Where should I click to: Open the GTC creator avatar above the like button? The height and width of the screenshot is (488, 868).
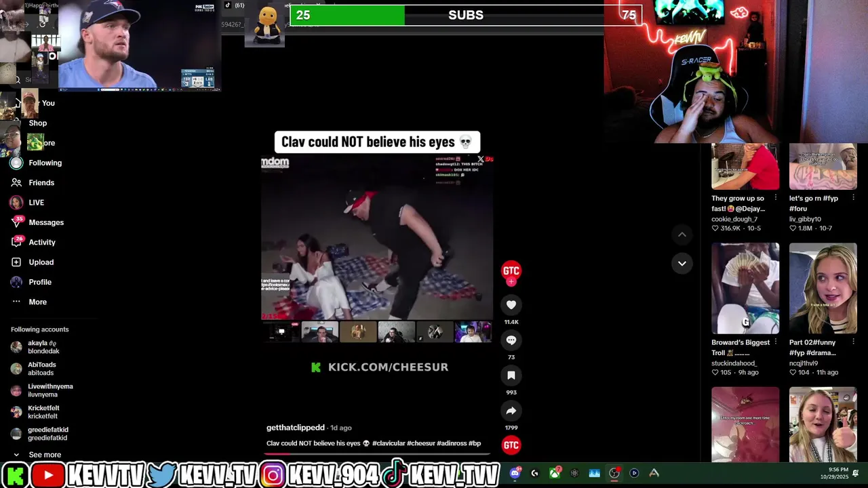click(x=511, y=270)
